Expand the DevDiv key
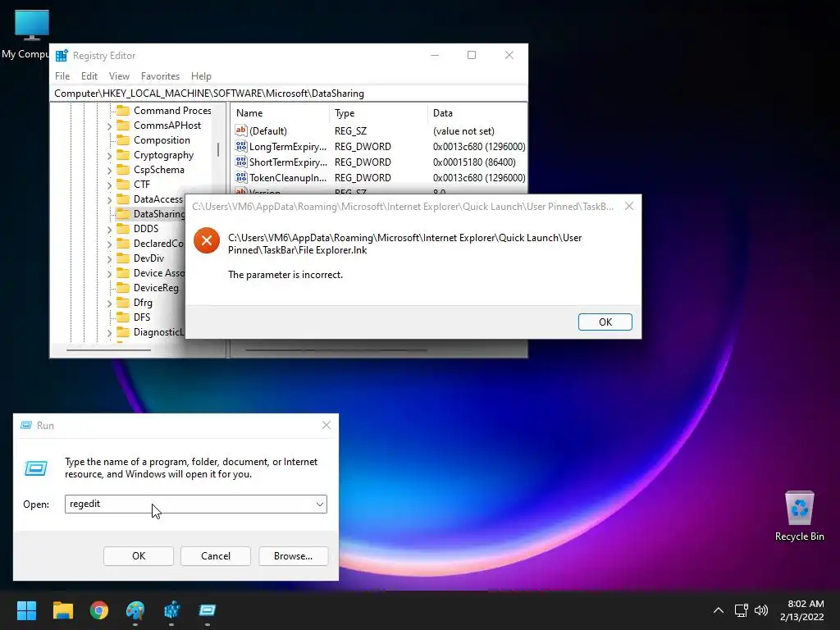 pyautogui.click(x=109, y=258)
